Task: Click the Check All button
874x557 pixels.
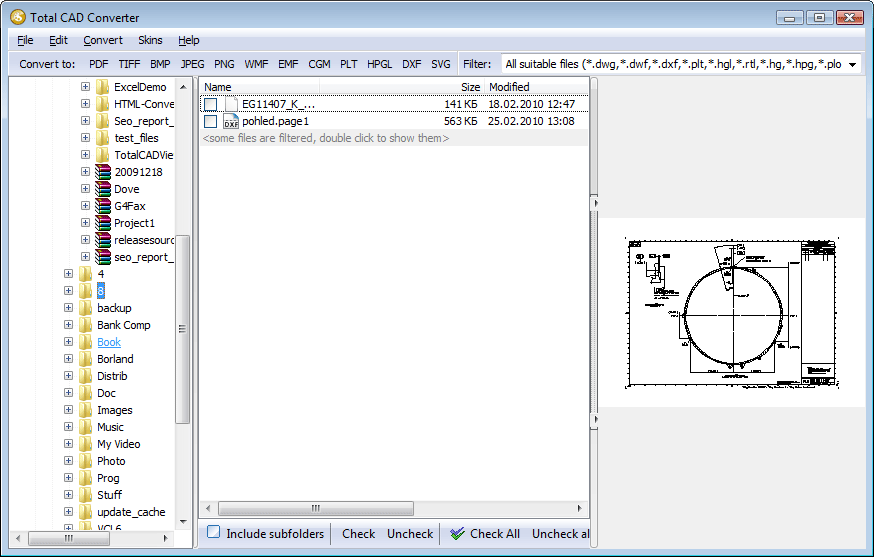Action: [485, 534]
